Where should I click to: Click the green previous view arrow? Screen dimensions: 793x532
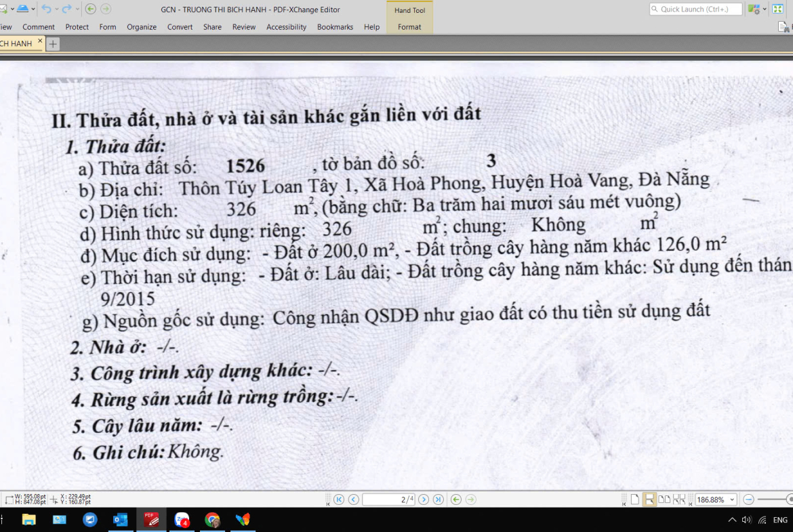(456, 499)
